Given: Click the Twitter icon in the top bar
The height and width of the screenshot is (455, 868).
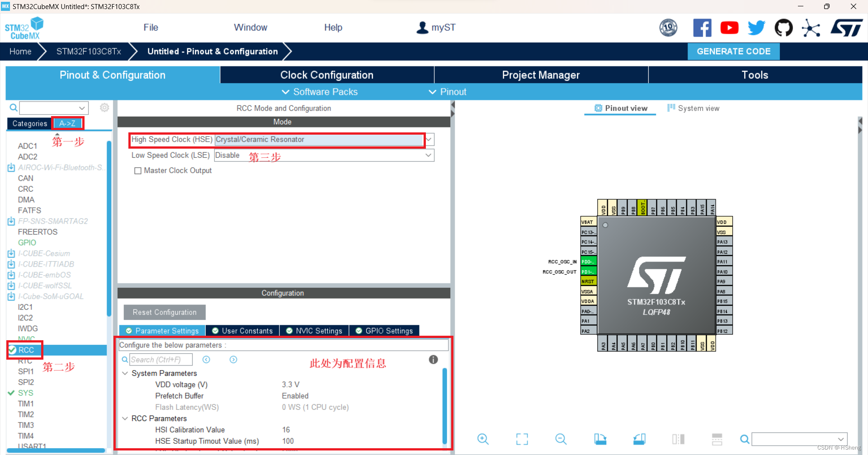Looking at the screenshot, I should pos(756,28).
